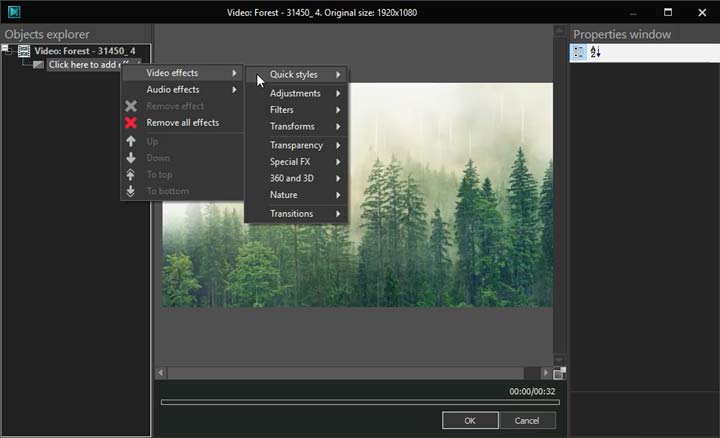Choose Transparency in the submenu

tap(296, 145)
